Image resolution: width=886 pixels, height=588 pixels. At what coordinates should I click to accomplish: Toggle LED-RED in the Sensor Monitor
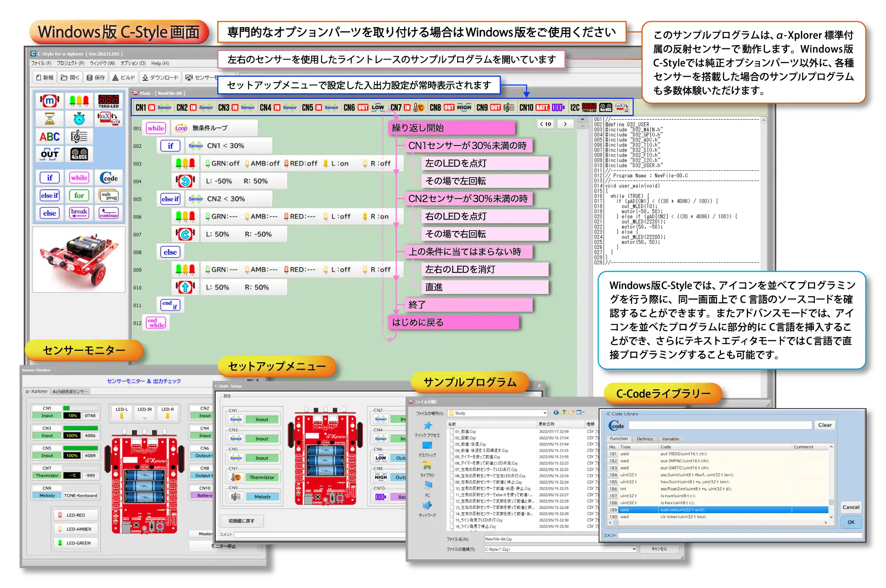click(75, 515)
